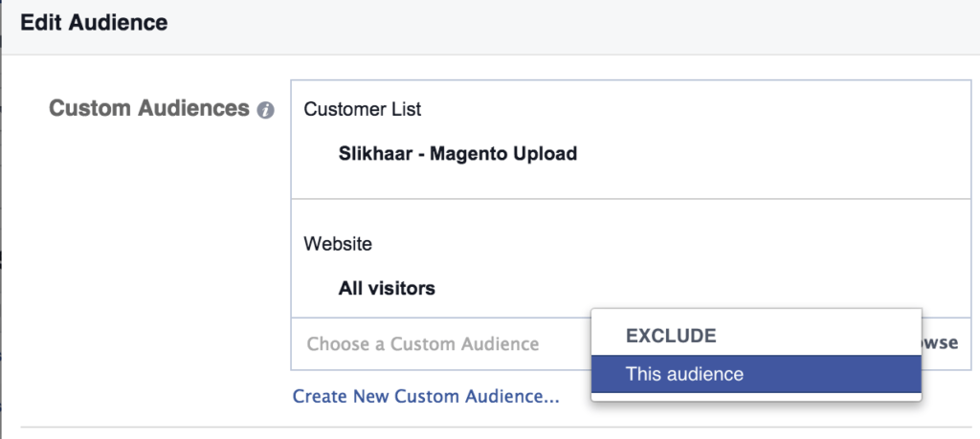Click the EXCLUDE menu header

click(671, 336)
